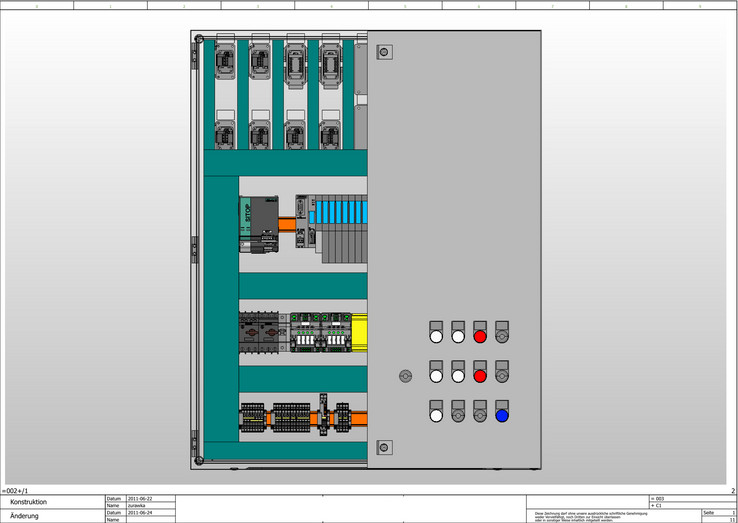Click the red pushbutton in the middle button row
Viewport: 738px width, 523px height.
tap(480, 376)
